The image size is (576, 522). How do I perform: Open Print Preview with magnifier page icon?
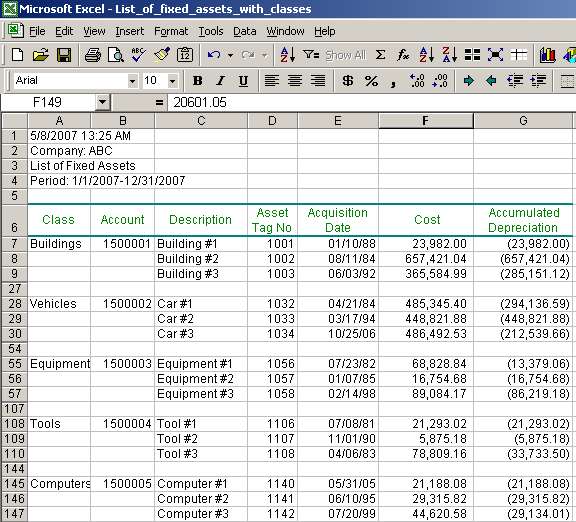(x=115, y=55)
